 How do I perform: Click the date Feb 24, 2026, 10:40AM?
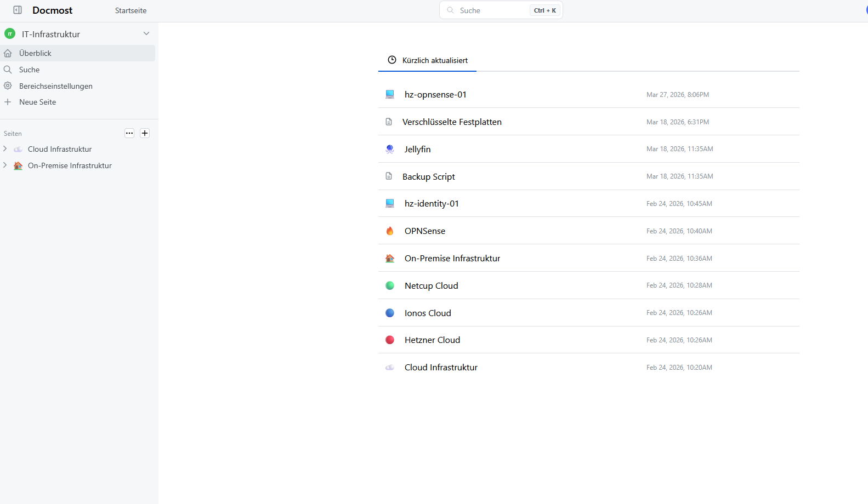[679, 231]
